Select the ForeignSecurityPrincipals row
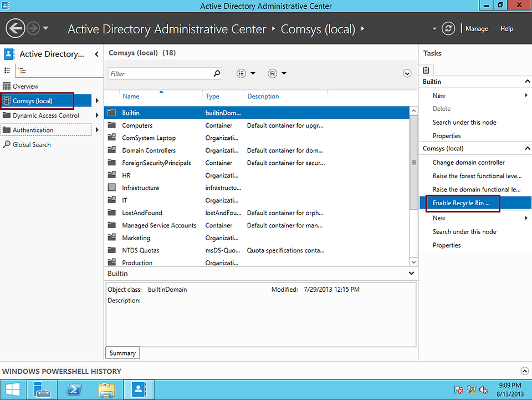The width and height of the screenshot is (532, 400). (257, 163)
